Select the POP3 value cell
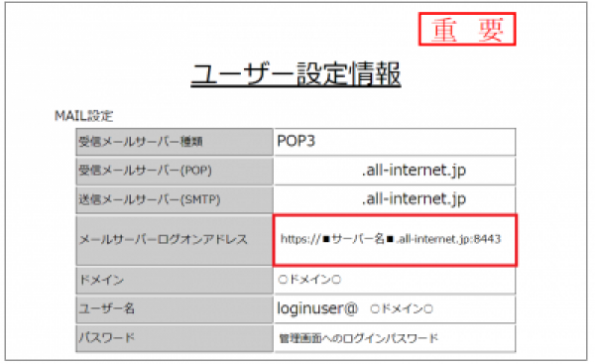This screenshot has height=364, width=595. tap(395, 142)
